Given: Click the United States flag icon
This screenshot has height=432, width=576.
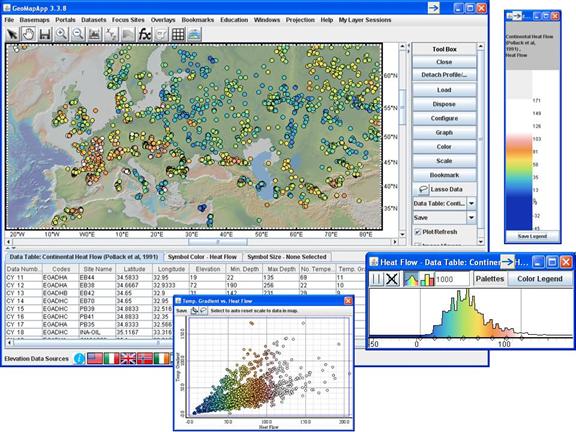Looking at the screenshot, I should click(95, 359).
